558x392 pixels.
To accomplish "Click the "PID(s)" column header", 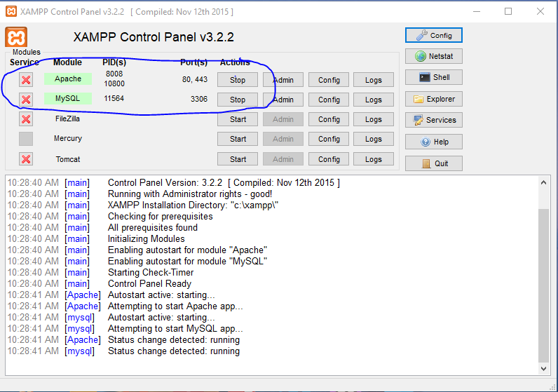I will (114, 62).
